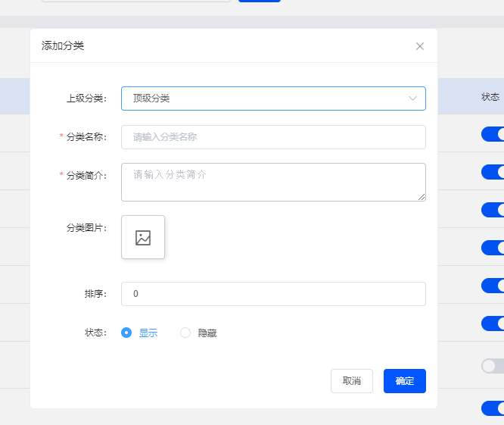Click the image upload placeholder icon
Screen dimensions: 504x425
point(143,237)
